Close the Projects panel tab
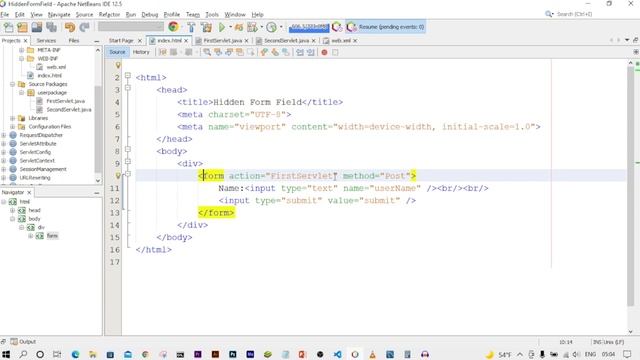 25,41
